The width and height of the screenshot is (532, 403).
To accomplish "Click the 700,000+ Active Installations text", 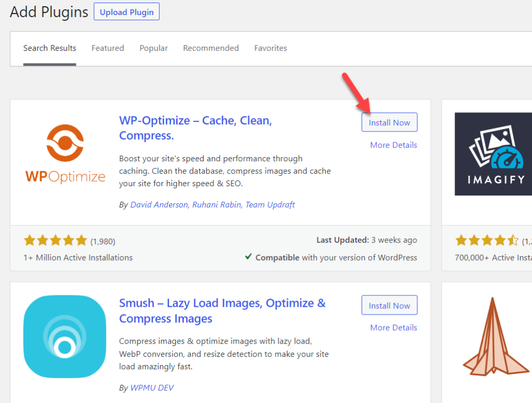I will (494, 258).
